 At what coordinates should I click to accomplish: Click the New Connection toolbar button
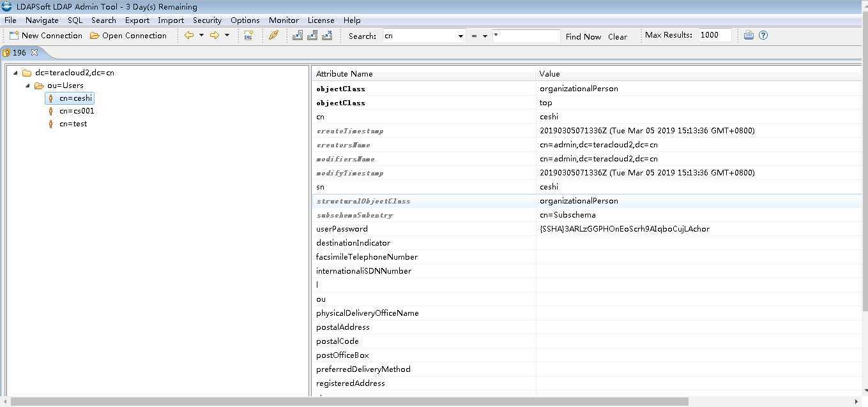(46, 36)
